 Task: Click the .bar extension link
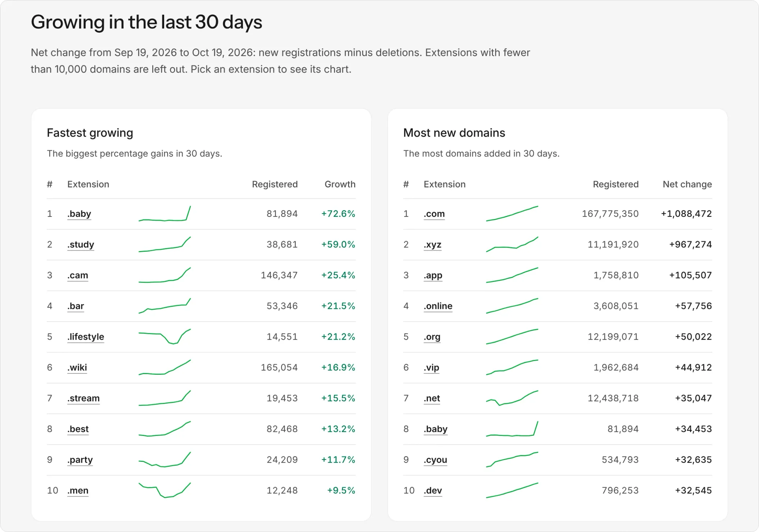[76, 306]
